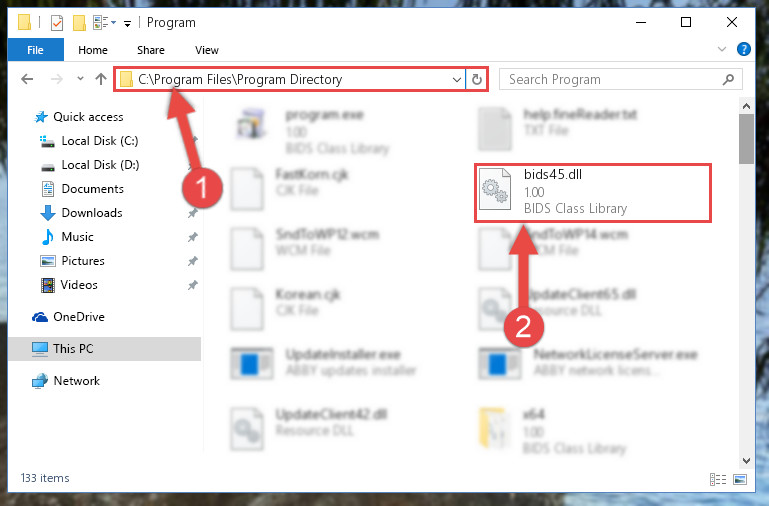Screen dimensions: 769x506
Task: Select the bids45.dll file
Action: click(x=592, y=192)
